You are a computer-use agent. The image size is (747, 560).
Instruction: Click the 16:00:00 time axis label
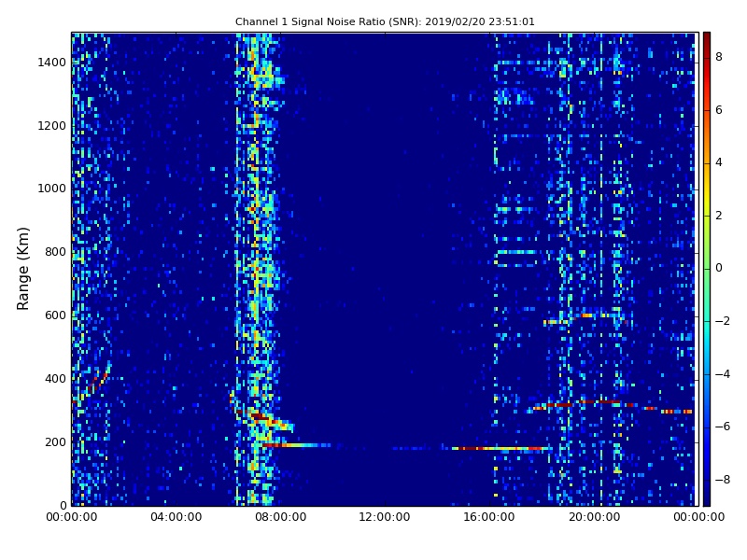click(x=489, y=517)
